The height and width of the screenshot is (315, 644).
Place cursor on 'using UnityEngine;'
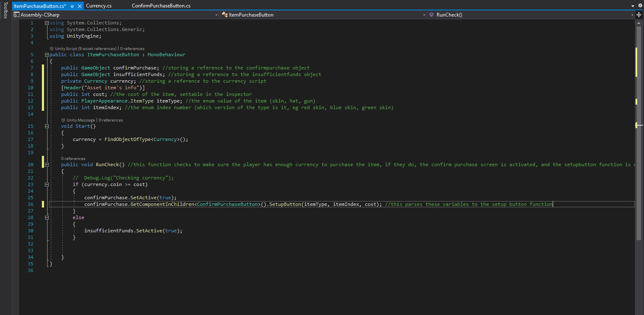(75, 36)
